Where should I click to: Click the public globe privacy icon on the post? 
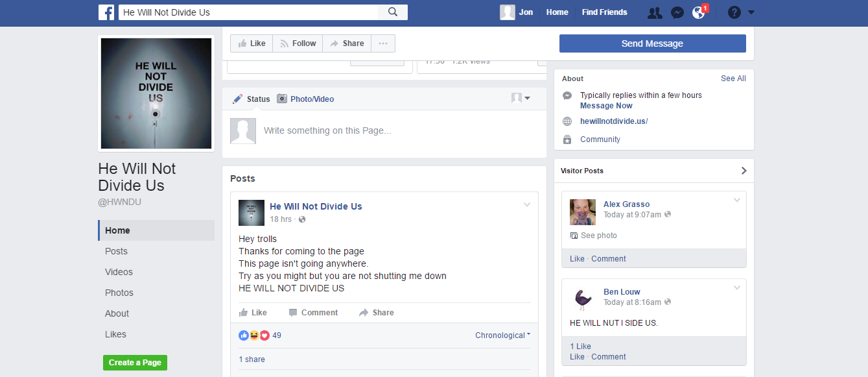[302, 219]
